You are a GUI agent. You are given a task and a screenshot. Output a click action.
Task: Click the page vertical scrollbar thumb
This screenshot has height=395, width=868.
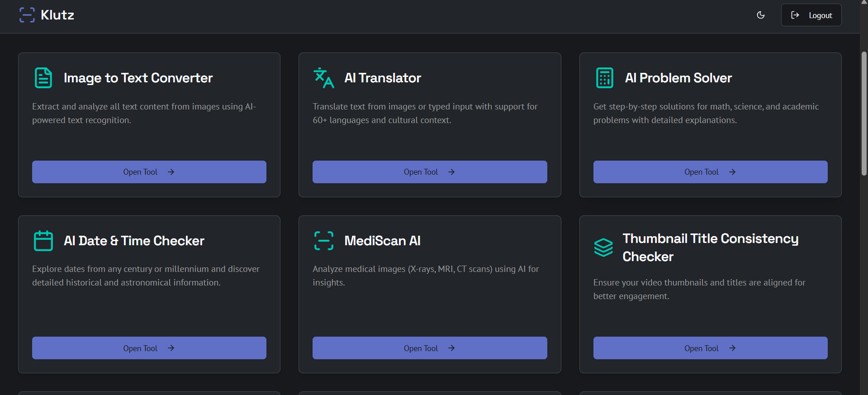point(864,113)
